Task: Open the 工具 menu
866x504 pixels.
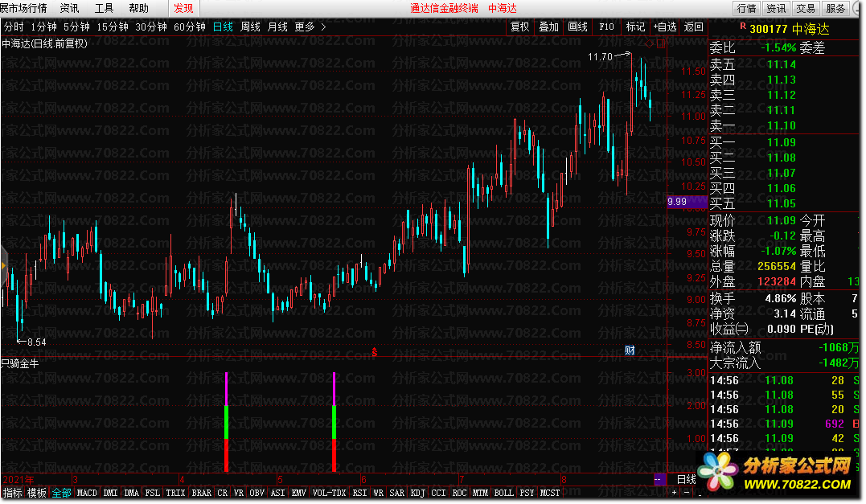Action: [104, 8]
